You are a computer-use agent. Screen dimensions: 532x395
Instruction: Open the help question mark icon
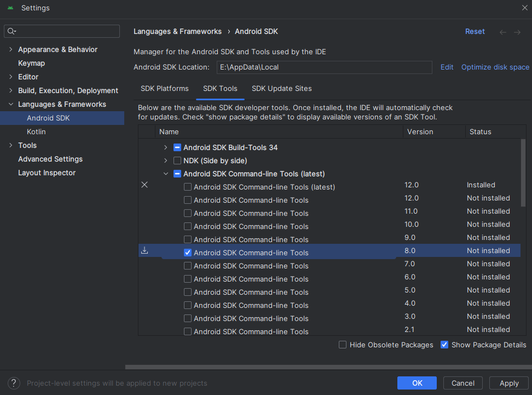(x=14, y=383)
